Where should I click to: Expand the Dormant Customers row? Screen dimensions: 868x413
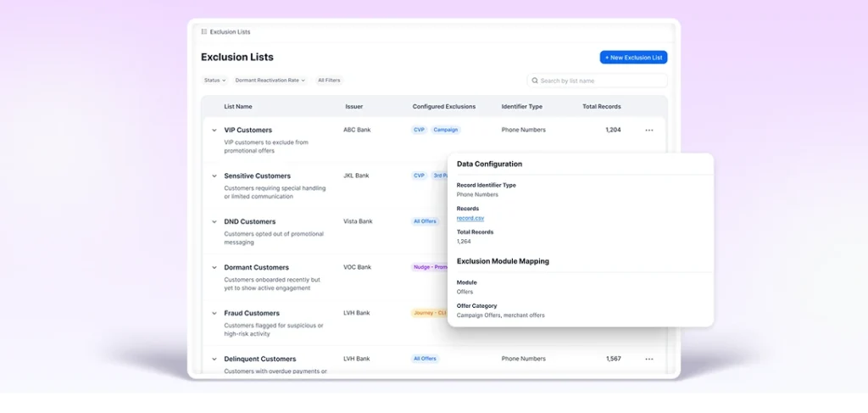(x=214, y=268)
